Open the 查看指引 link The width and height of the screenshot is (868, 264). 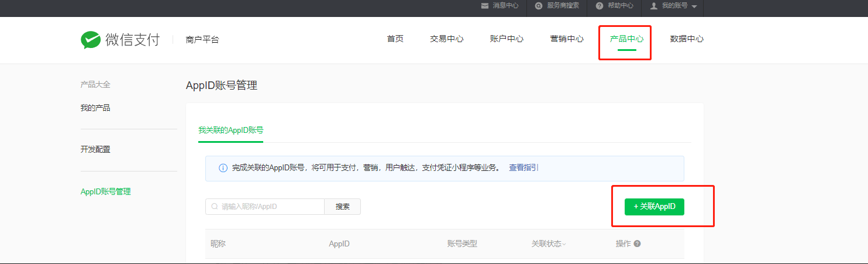click(523, 167)
